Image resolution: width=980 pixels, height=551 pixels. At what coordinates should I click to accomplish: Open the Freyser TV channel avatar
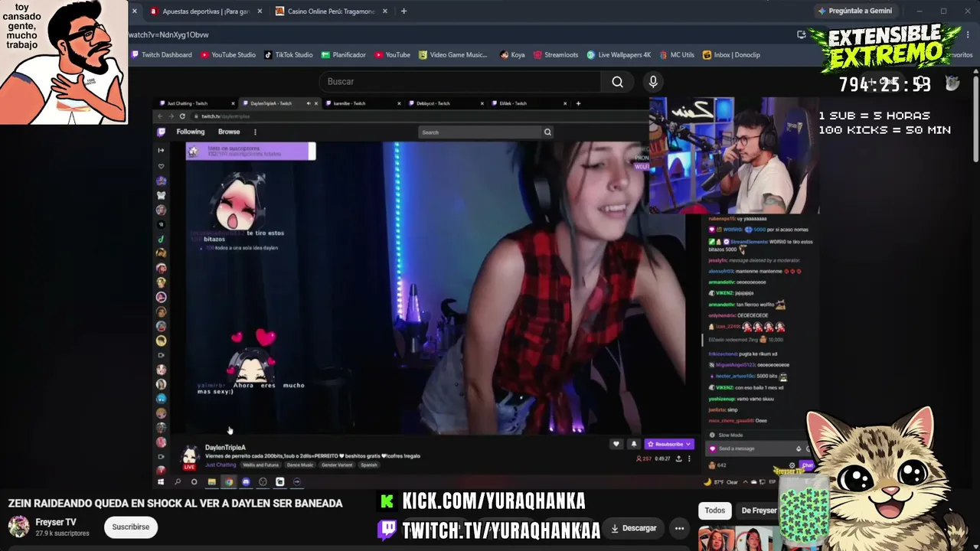pos(18,527)
